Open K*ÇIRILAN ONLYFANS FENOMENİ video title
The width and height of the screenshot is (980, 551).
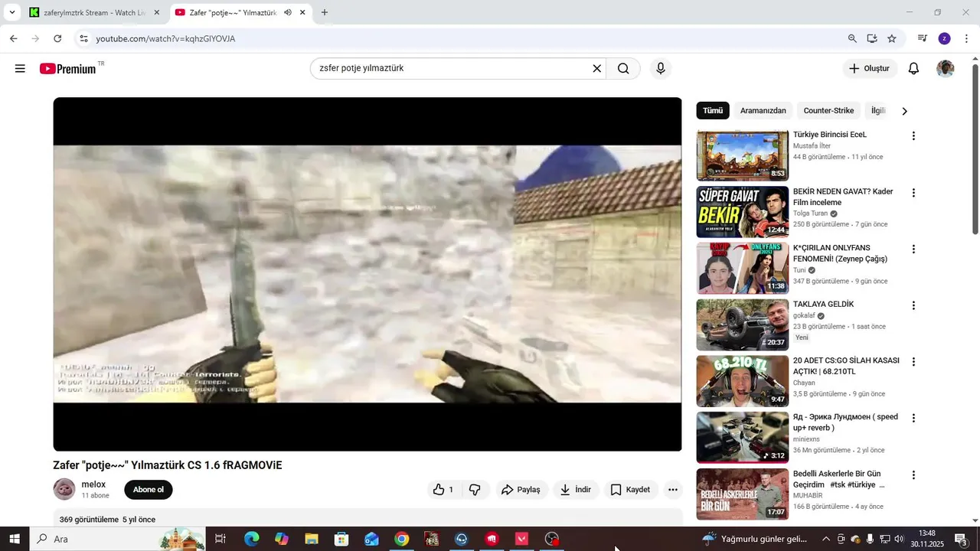(x=840, y=253)
